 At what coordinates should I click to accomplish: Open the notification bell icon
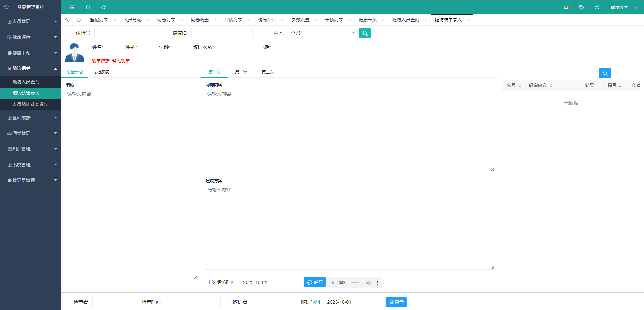(x=566, y=7)
